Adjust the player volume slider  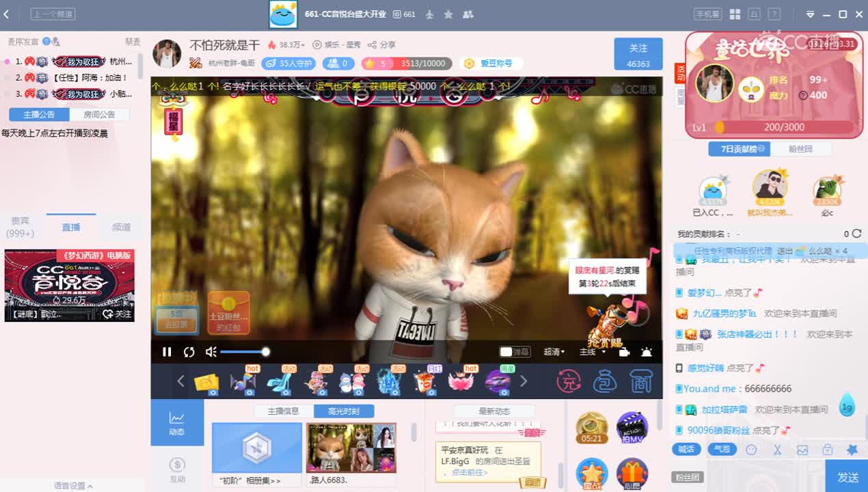pyautogui.click(x=244, y=352)
